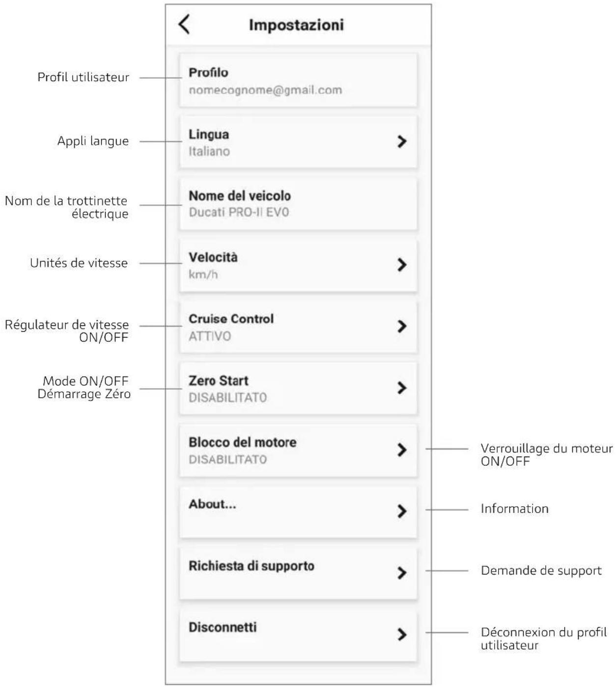
Task: Tap the About chevron arrow
Action: point(402,512)
